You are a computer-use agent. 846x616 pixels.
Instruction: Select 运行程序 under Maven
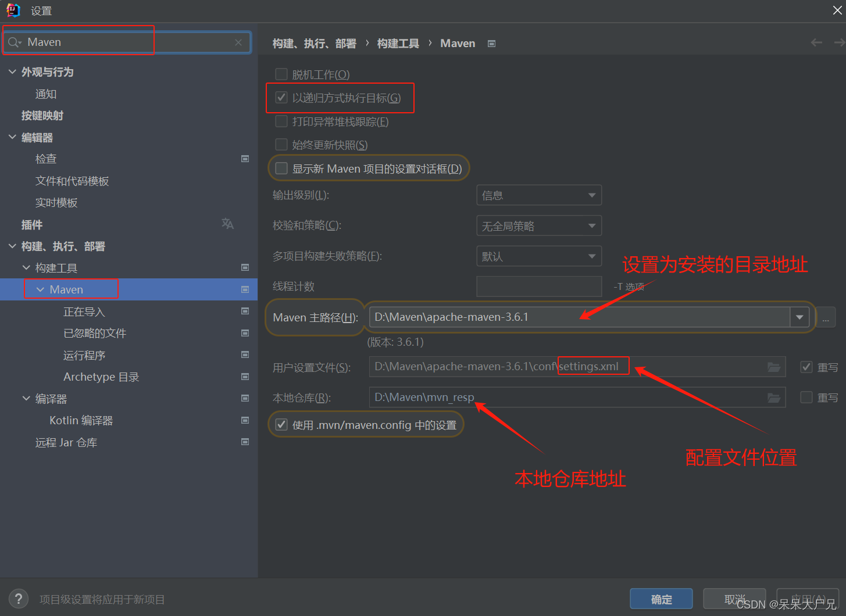[x=84, y=355]
